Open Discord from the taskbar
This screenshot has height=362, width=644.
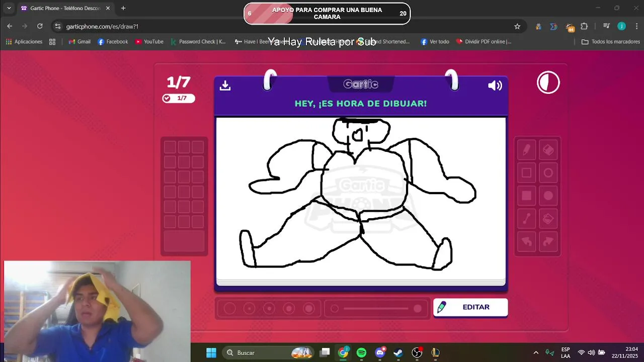[x=380, y=353]
